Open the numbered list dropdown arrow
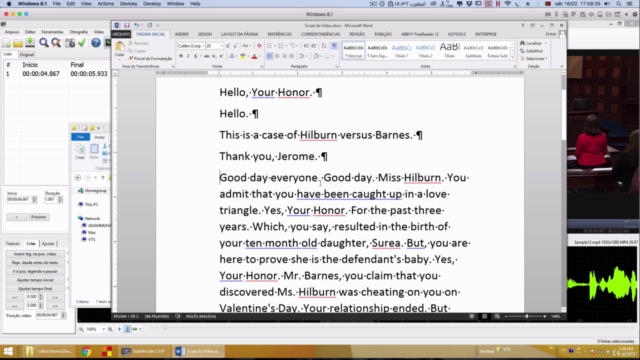This screenshot has height=360, width=640. tap(286, 46)
